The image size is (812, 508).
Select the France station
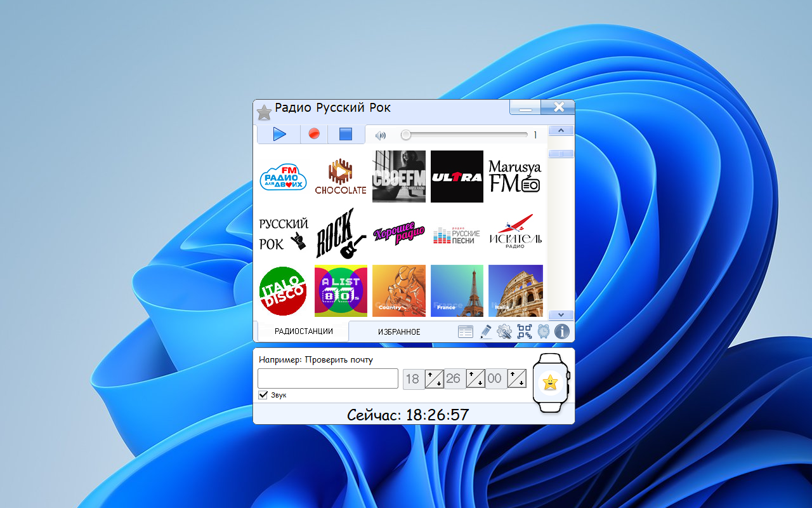pyautogui.click(x=457, y=291)
